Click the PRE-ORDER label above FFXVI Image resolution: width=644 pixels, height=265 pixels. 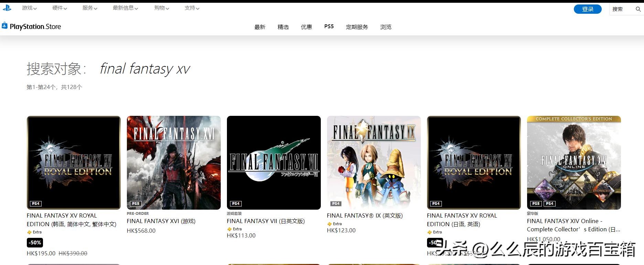pyautogui.click(x=138, y=213)
